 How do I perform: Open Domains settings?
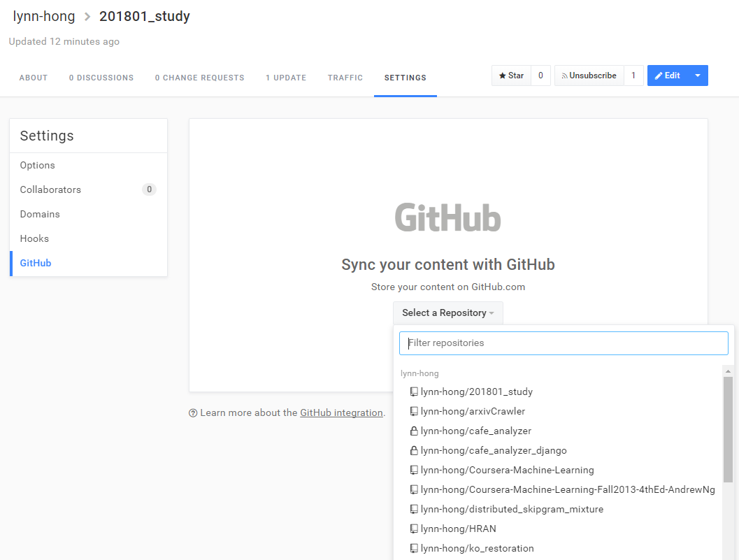[88, 214]
